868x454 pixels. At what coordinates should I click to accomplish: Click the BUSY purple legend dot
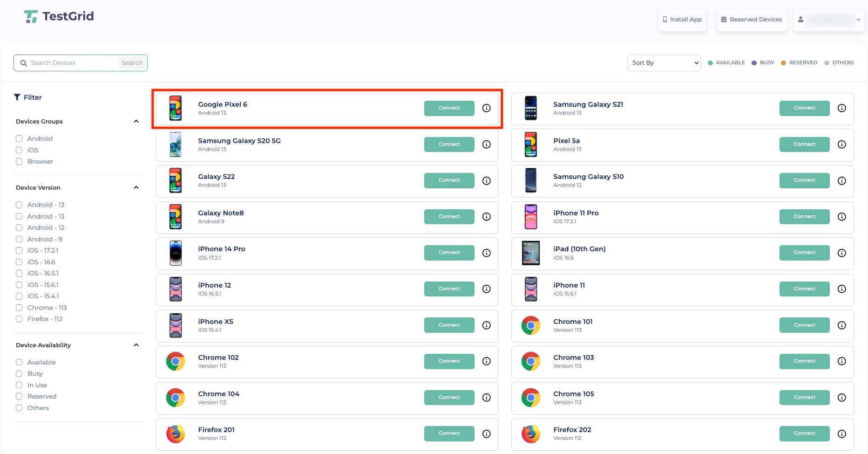coord(754,63)
